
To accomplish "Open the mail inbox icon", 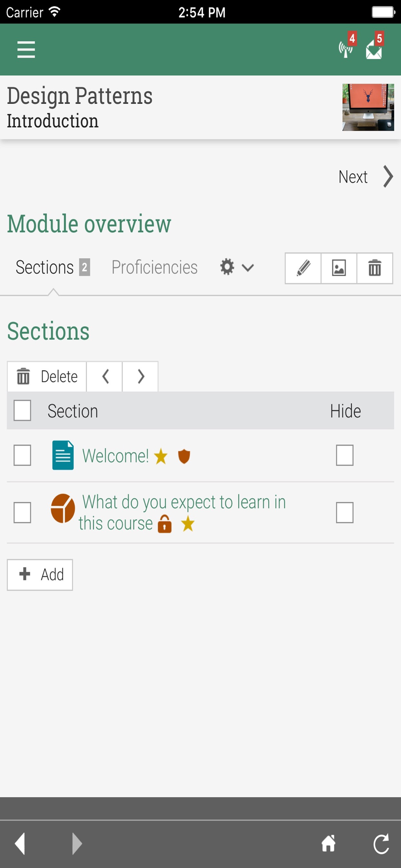I will point(375,46).
